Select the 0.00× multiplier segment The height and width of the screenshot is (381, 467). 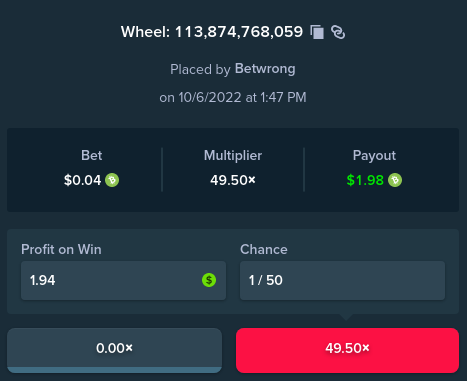point(114,350)
